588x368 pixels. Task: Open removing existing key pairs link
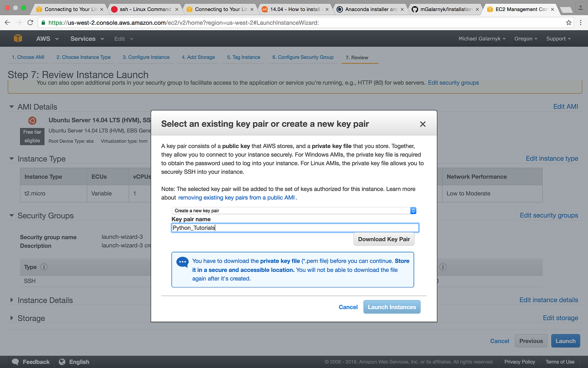point(236,198)
